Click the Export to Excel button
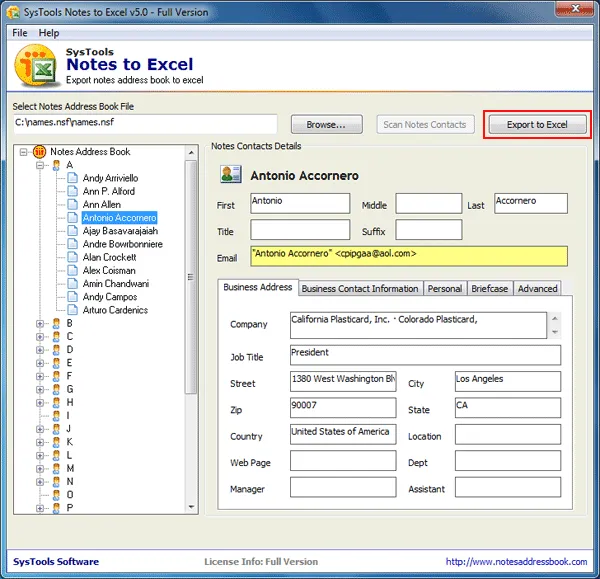This screenshot has height=579, width=600. (x=537, y=124)
